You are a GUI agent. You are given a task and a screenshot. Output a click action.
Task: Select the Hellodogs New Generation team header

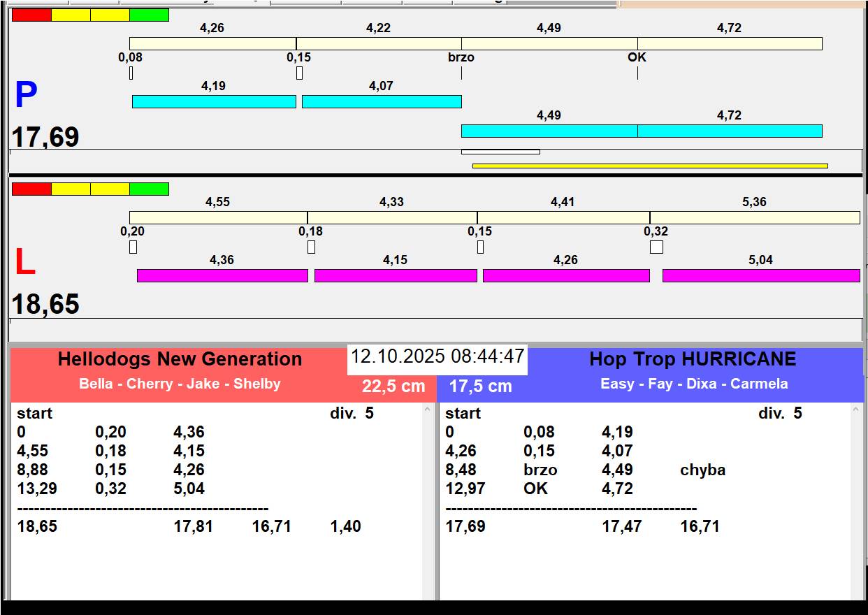[x=180, y=359]
